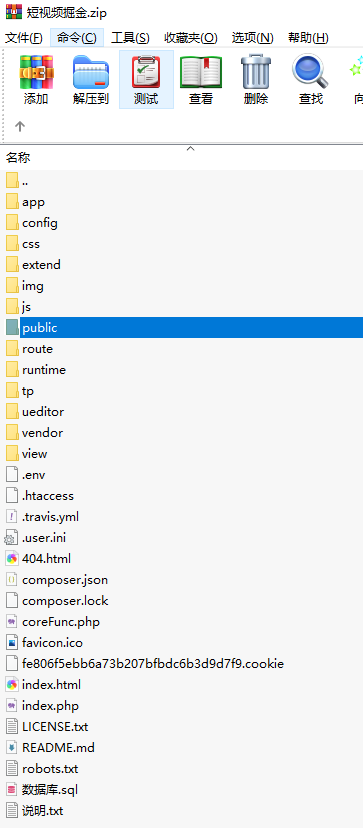The width and height of the screenshot is (363, 828).
Task: Open the 工具(S) menu
Action: point(130,38)
